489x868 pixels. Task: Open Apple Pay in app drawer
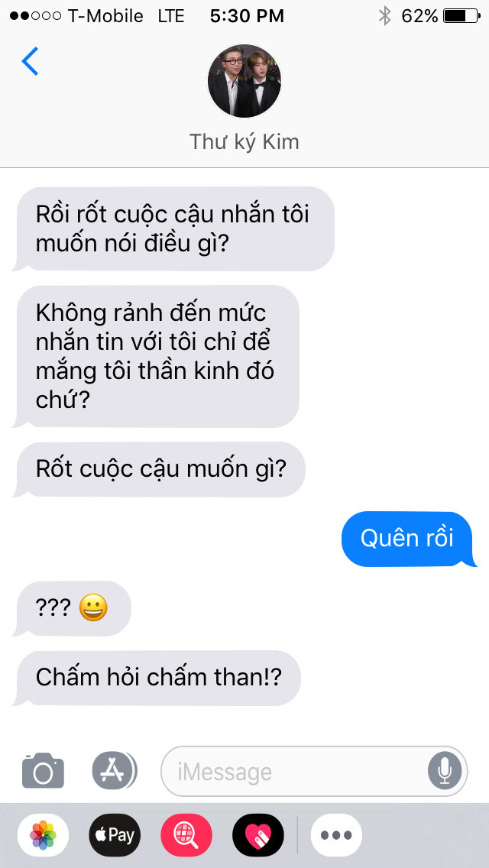115,835
